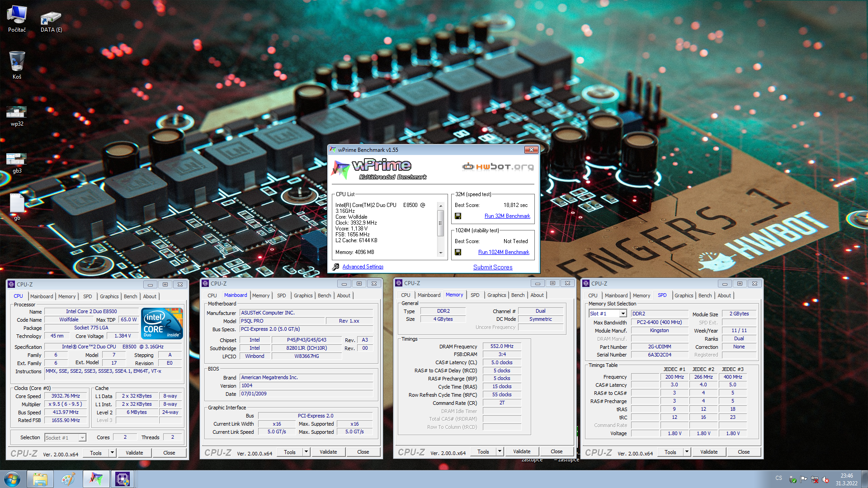This screenshot has width=868, height=488.
Task: Open the Koš recycle bin icon
Action: tap(17, 65)
